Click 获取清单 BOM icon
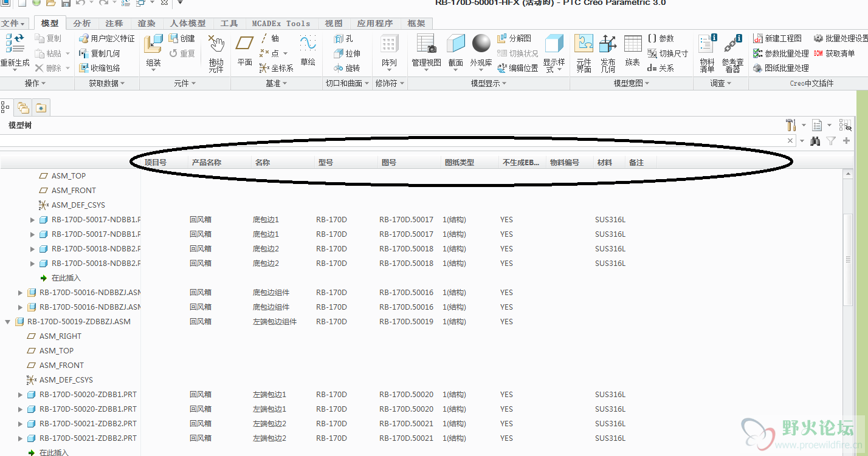The height and width of the screenshot is (456, 868). 818,53
